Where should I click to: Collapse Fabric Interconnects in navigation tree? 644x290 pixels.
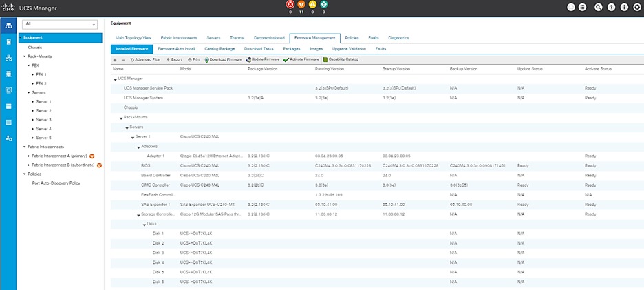24,147
